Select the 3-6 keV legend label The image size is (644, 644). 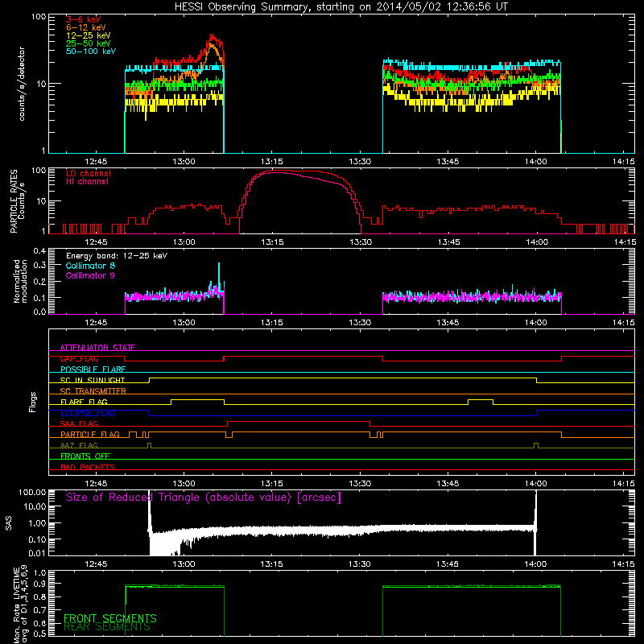[83, 19]
